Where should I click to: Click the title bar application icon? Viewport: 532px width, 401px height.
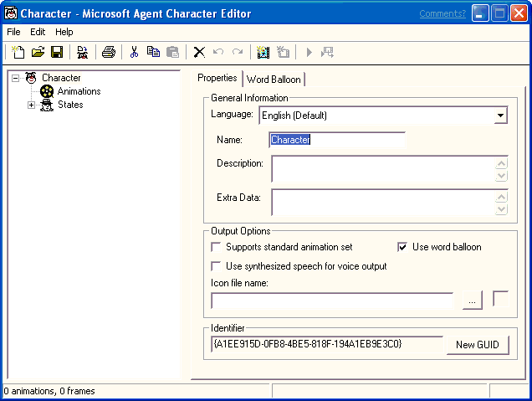[x=11, y=13]
